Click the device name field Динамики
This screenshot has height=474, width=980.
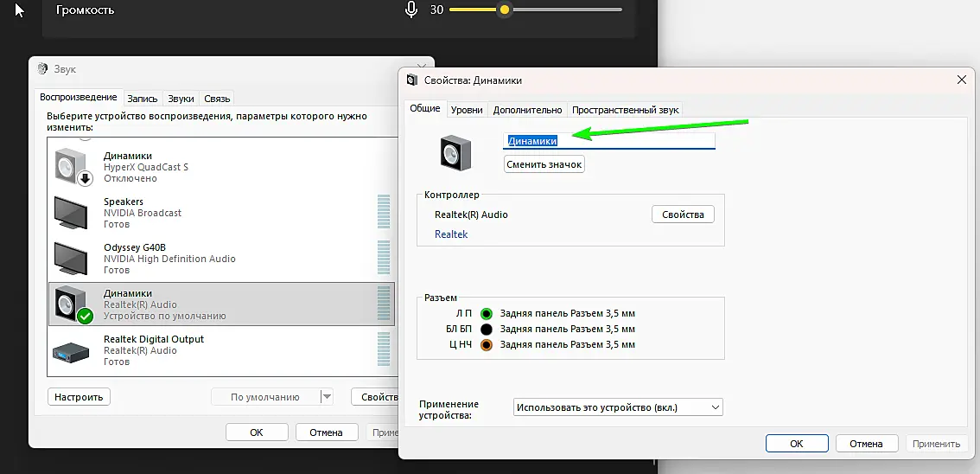click(608, 141)
